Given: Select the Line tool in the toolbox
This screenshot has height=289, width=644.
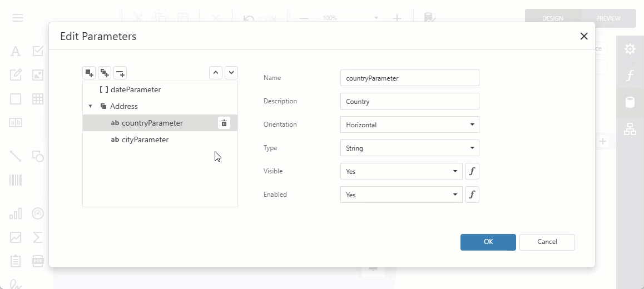Looking at the screenshot, I should pyautogui.click(x=16, y=156).
